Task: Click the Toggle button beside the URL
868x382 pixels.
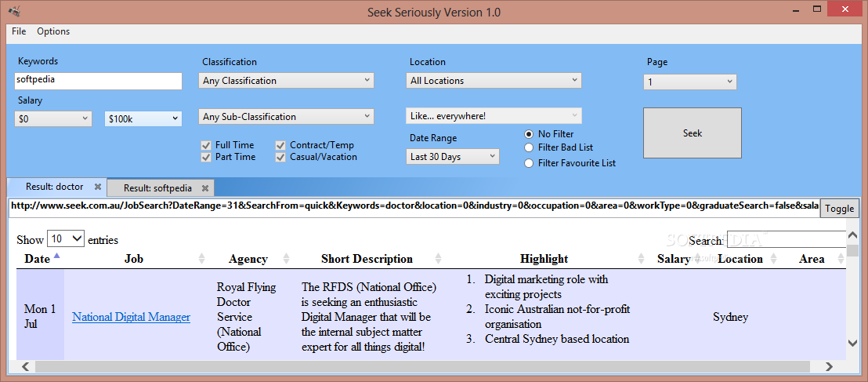Action: click(839, 209)
